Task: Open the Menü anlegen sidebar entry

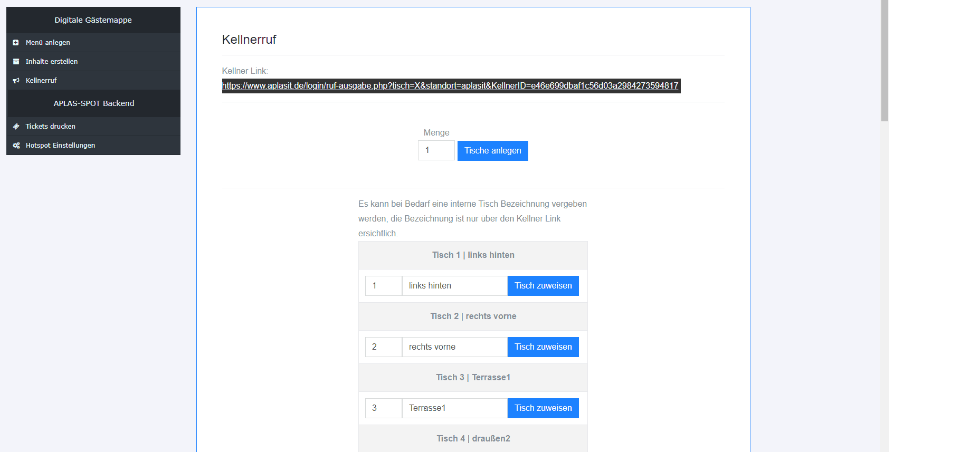Action: click(x=93, y=43)
